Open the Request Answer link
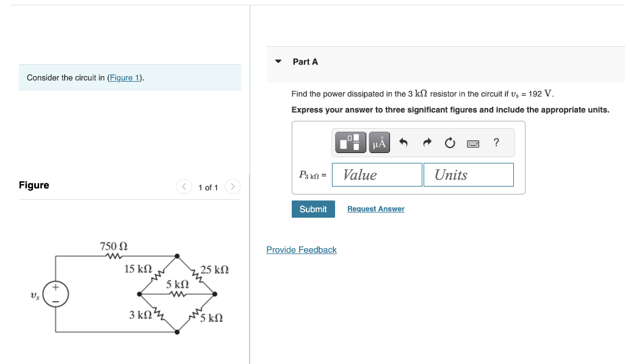This screenshot has width=625, height=364. tap(375, 209)
